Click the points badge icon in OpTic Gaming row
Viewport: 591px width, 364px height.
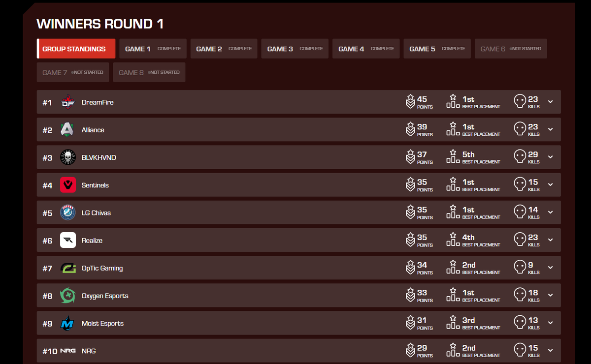(x=410, y=268)
